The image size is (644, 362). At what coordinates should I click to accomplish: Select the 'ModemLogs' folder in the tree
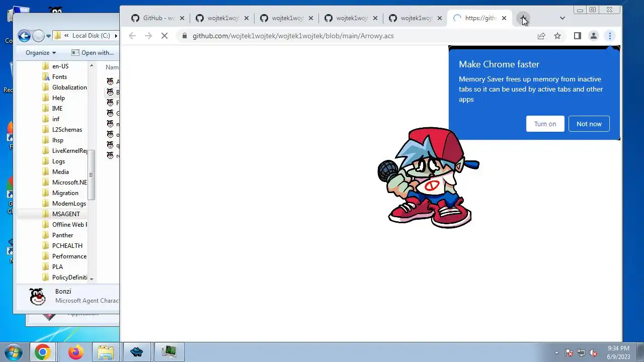click(x=69, y=203)
